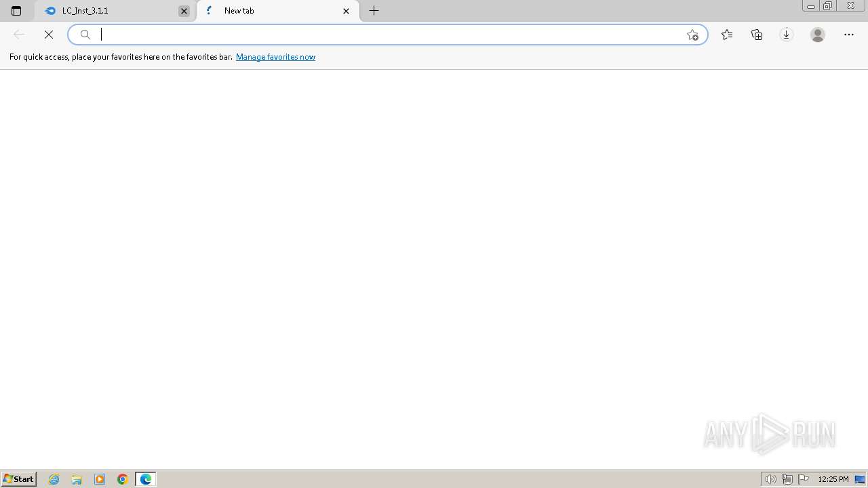Restore down the Edge window
This screenshot has height=488, width=868.
[827, 6]
